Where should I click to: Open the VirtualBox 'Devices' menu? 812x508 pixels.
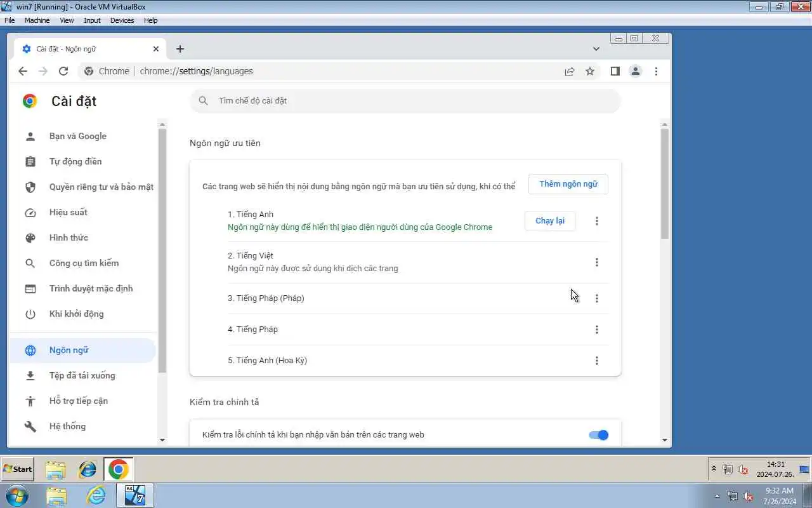(122, 20)
